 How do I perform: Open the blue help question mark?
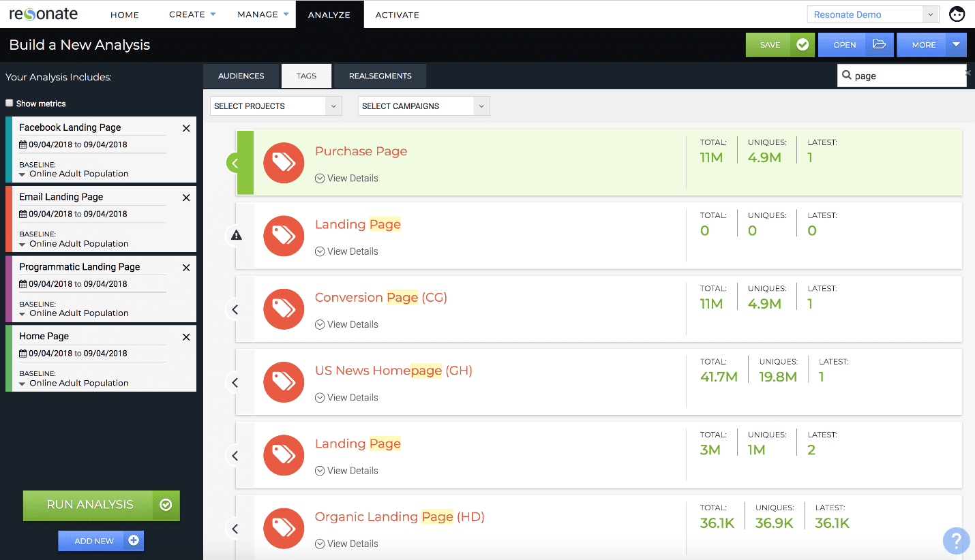[x=956, y=540]
